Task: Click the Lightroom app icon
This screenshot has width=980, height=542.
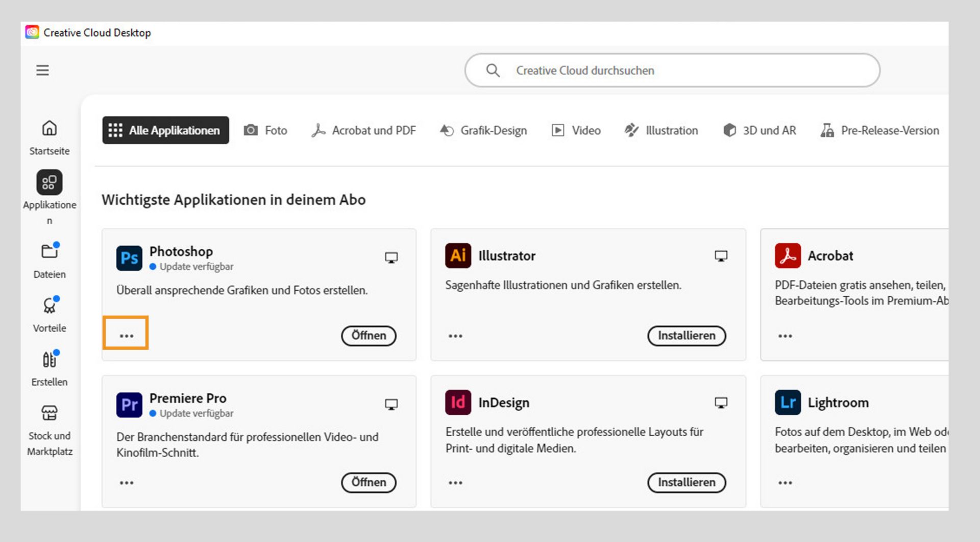Action: pyautogui.click(x=788, y=403)
